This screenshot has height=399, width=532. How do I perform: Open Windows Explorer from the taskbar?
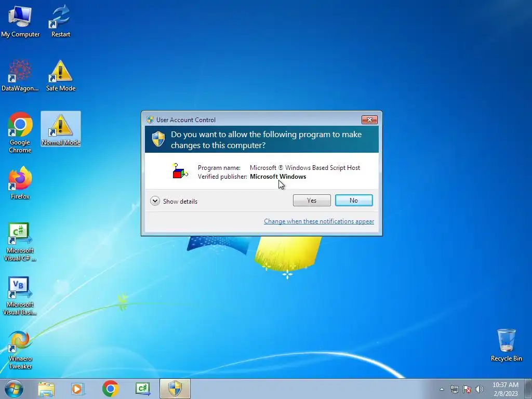[x=46, y=389]
